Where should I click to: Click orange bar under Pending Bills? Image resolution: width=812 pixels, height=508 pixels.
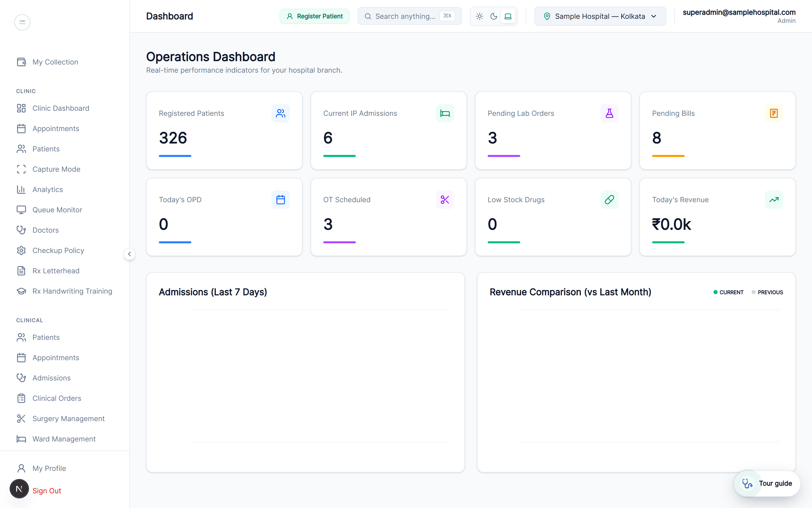click(x=668, y=156)
